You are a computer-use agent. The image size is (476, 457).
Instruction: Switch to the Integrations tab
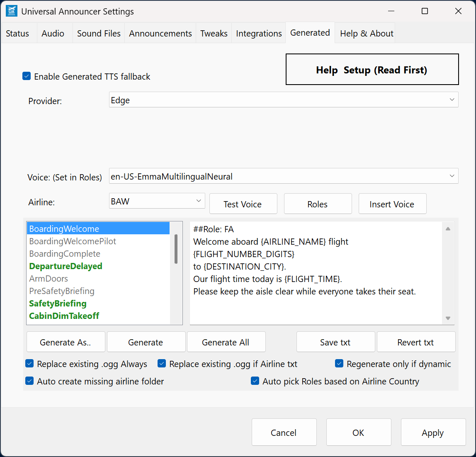259,34
